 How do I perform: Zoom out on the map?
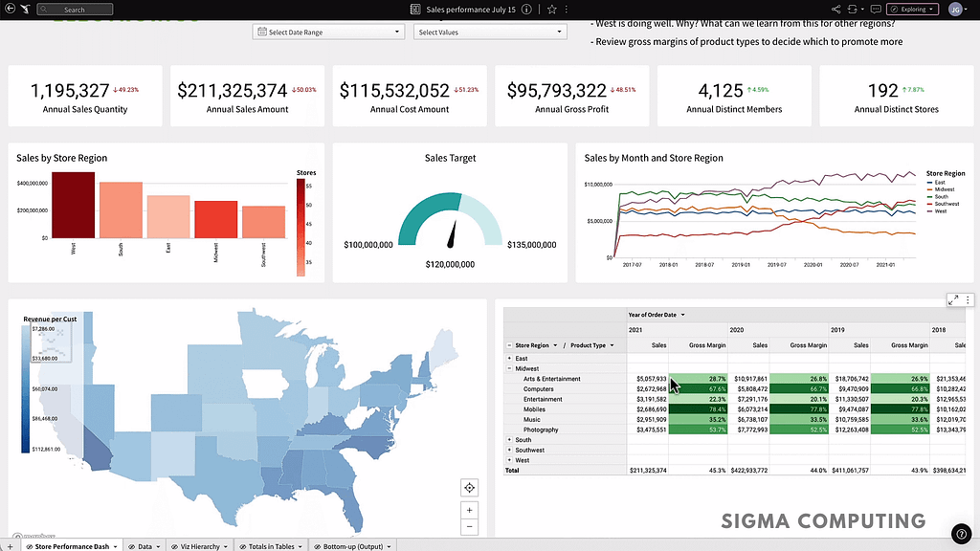469,527
